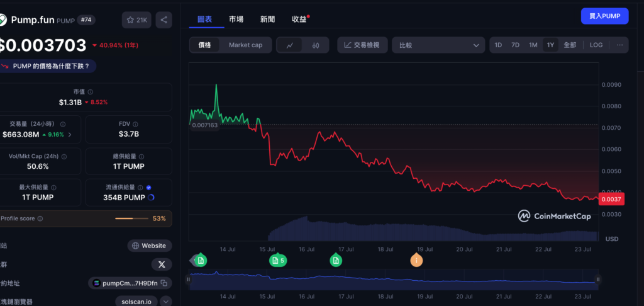Click the share icon button
The height and width of the screenshot is (306, 644).
164,20
